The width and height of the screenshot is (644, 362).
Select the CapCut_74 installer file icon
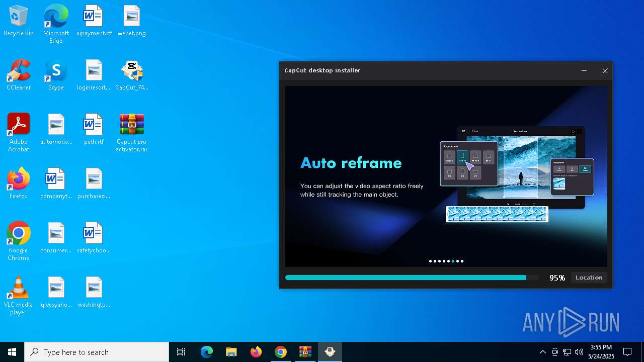tap(131, 75)
